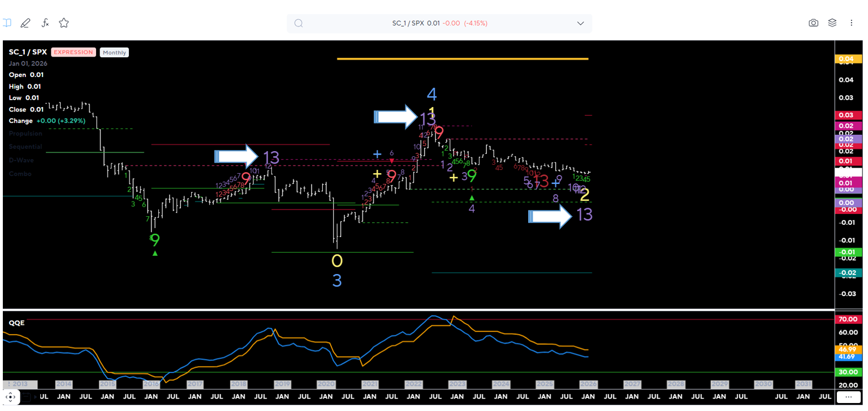Click the EXPRESSION badge
The image size is (868, 411).
point(73,52)
